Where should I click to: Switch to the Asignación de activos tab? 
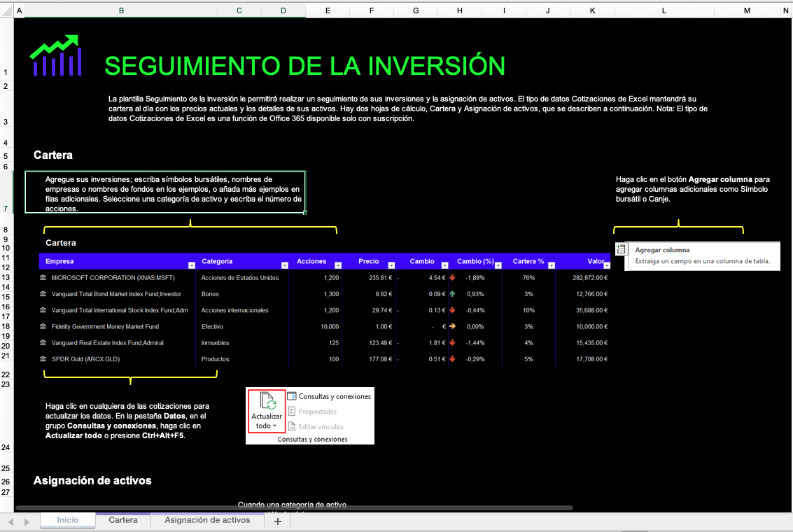coord(206,520)
